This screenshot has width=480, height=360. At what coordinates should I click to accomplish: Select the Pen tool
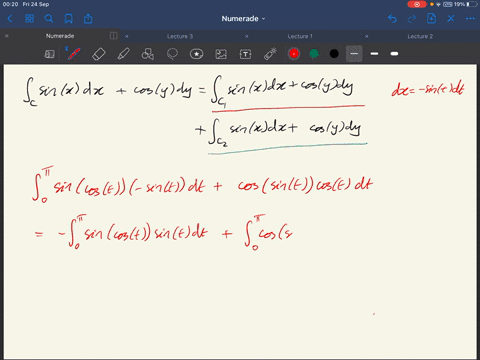[x=74, y=54]
